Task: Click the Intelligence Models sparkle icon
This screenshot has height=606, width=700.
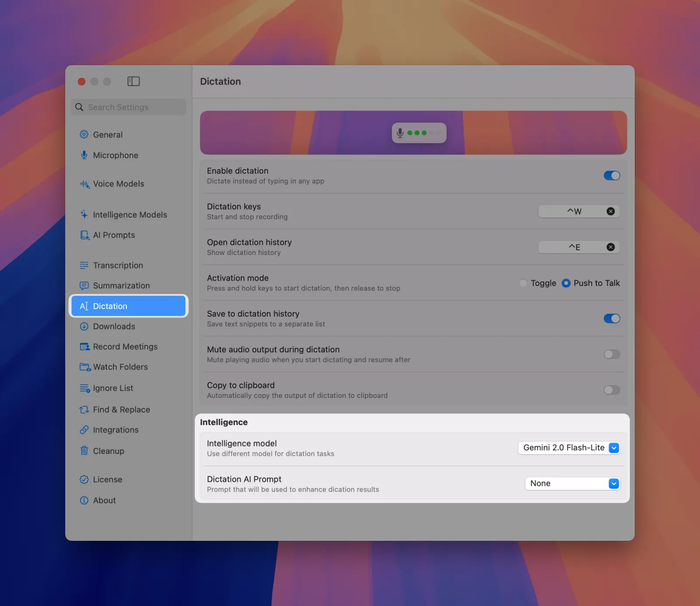Action: point(84,214)
